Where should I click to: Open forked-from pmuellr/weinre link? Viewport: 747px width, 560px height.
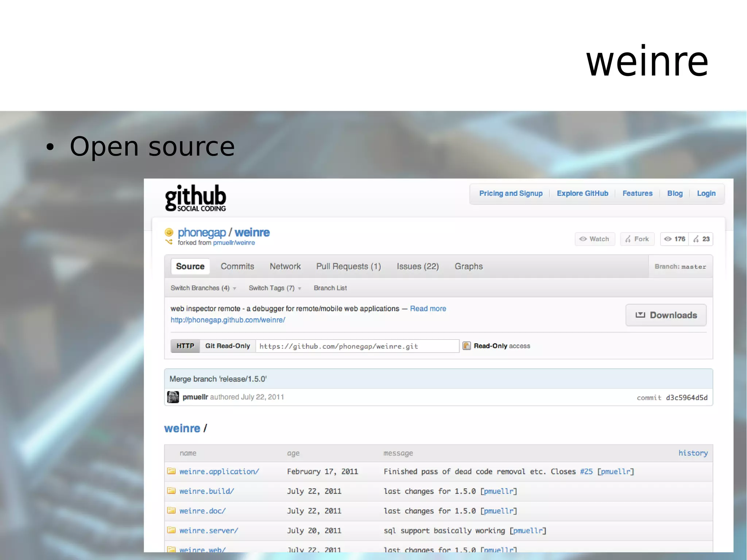(234, 243)
